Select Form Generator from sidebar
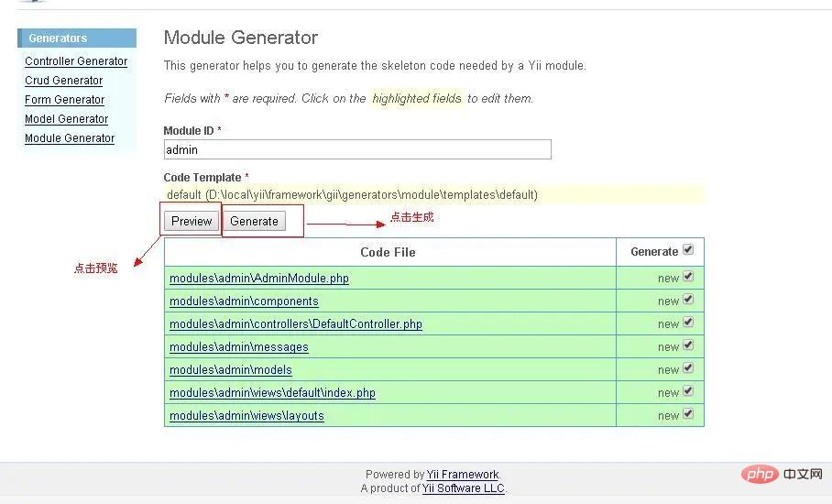832x504 pixels. (64, 100)
